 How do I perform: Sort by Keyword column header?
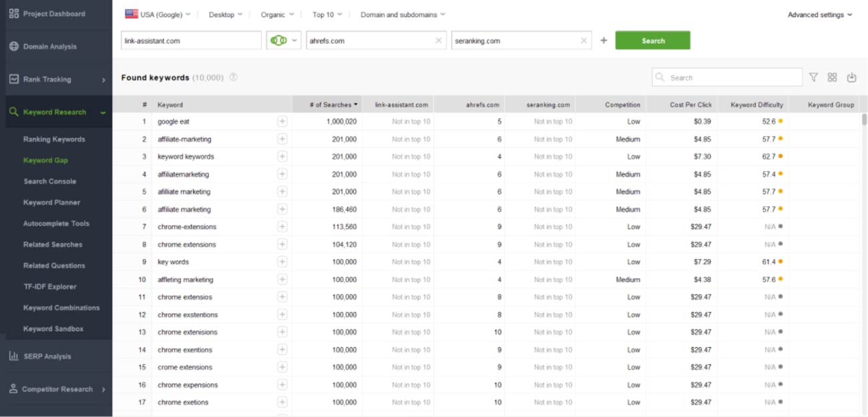click(x=222, y=104)
